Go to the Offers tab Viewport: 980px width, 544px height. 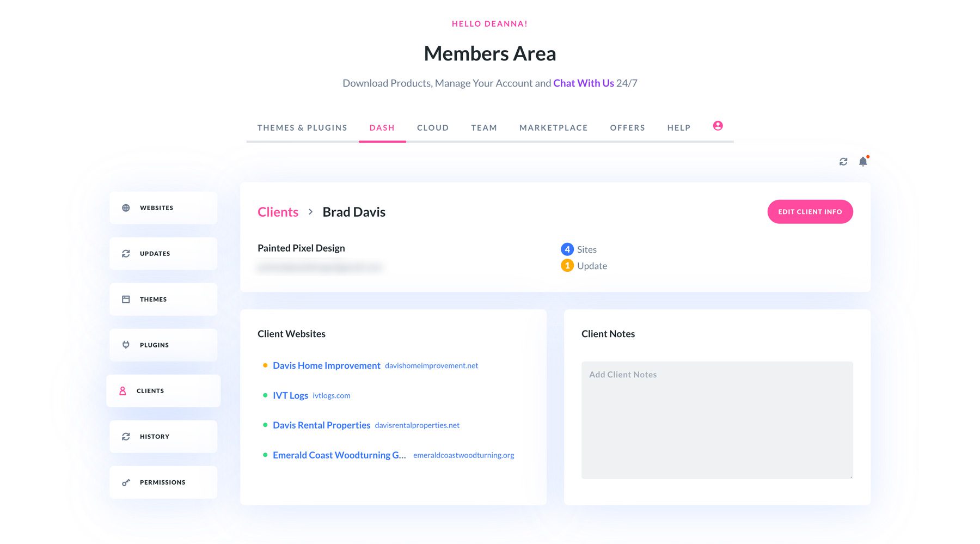[x=627, y=127]
